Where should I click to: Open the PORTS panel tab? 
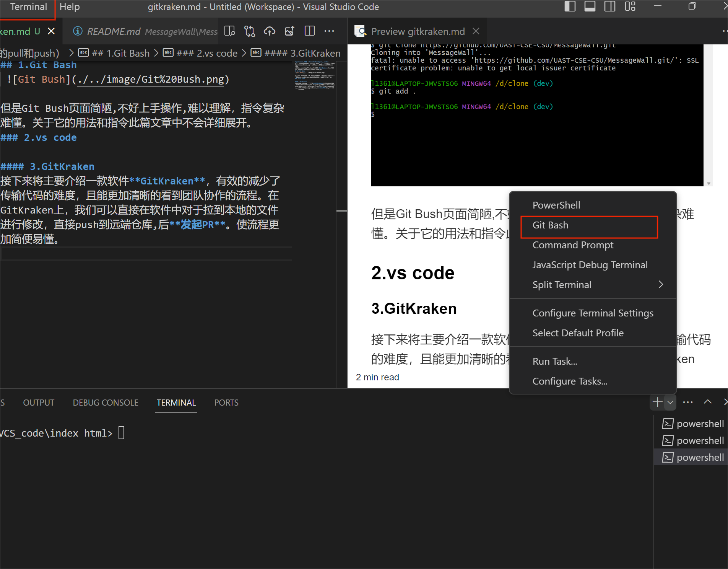[226, 403]
